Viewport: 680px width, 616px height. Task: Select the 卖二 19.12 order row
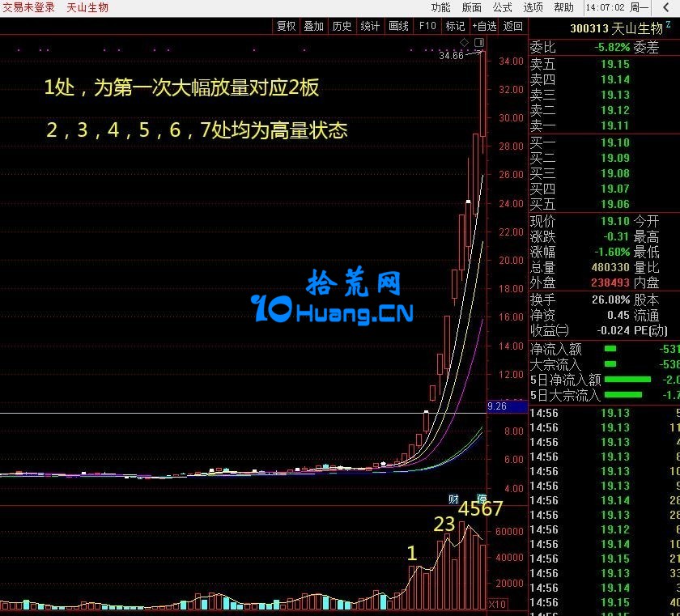pos(604,110)
